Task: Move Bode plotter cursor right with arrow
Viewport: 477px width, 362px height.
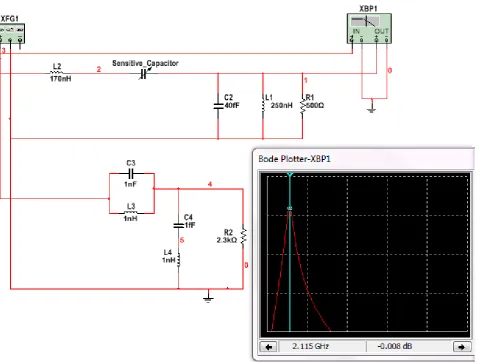Action: (462, 347)
